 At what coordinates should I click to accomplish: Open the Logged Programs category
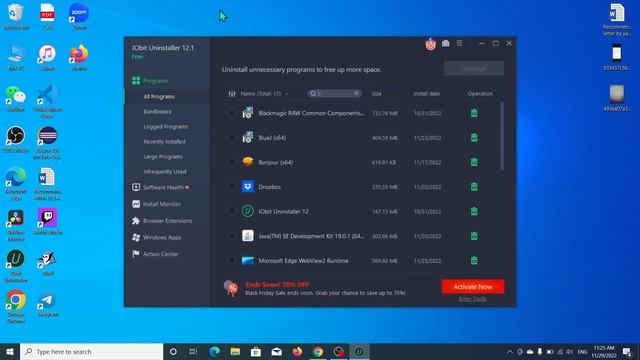pos(167,127)
